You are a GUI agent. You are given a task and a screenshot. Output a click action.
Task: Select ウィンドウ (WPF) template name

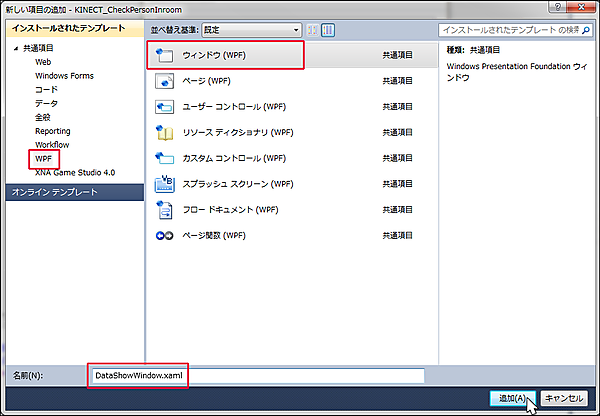[x=214, y=55]
